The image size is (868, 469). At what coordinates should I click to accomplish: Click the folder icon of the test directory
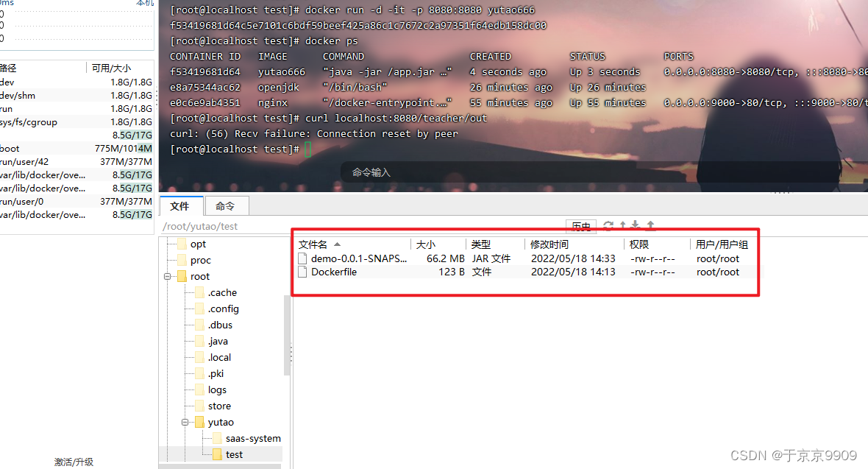click(x=218, y=454)
